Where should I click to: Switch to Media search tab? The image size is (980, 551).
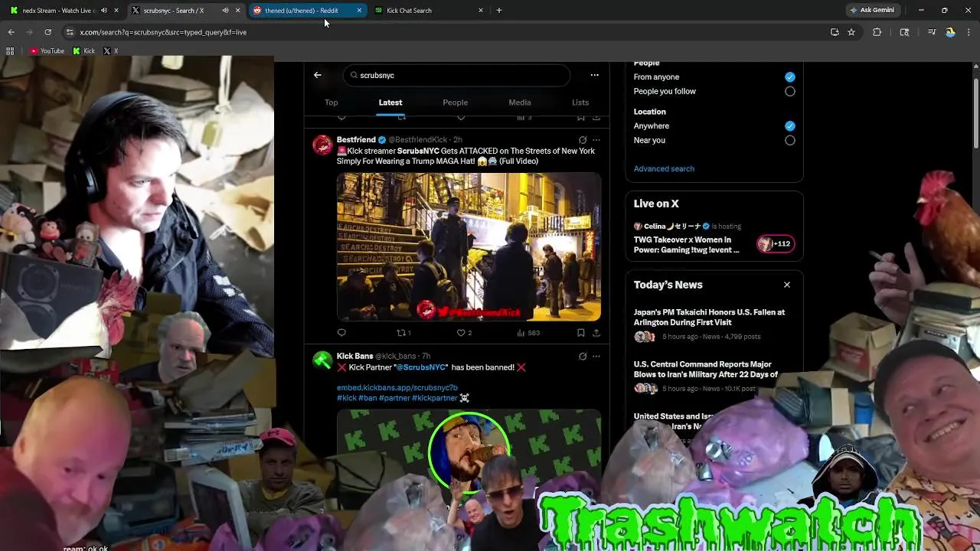click(x=520, y=103)
